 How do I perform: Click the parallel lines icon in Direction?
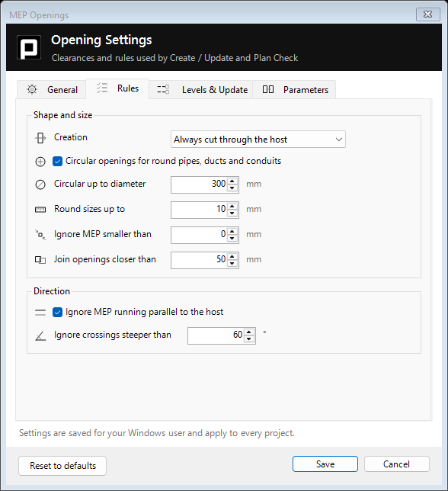pyautogui.click(x=40, y=312)
